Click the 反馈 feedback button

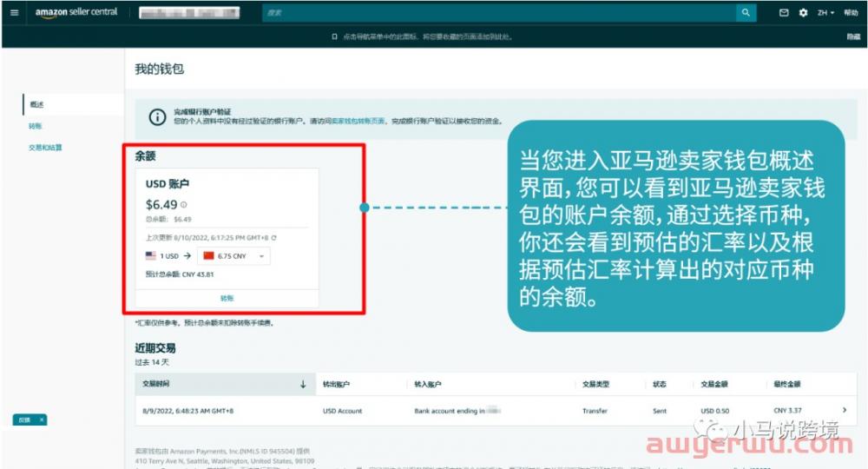point(25,419)
